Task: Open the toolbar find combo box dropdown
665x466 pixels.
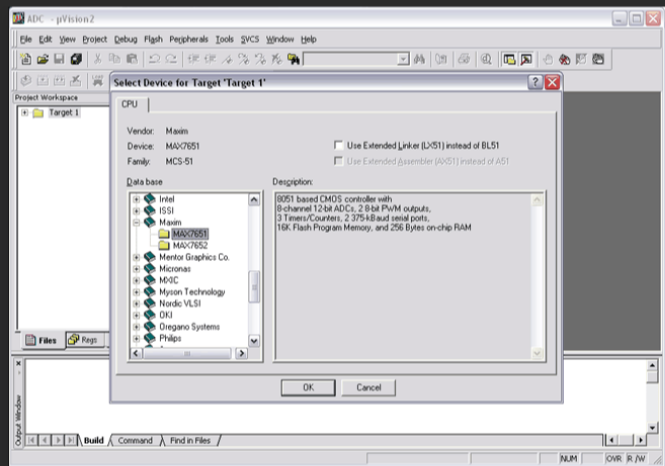Action: click(x=403, y=59)
